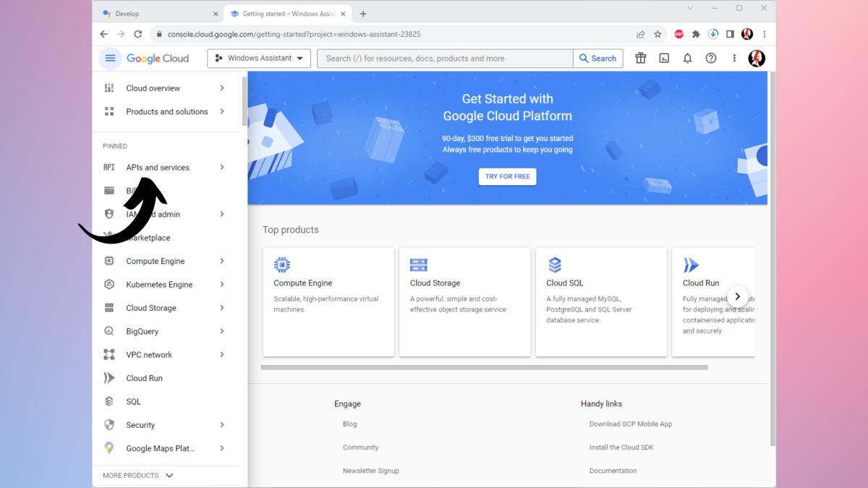Screen dimensions: 868x488
Task: Click the Cloud Storage sidebar icon
Action: click(x=109, y=308)
